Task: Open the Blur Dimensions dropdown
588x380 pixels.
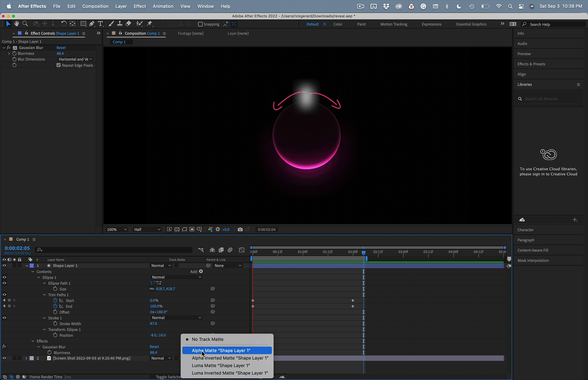Action: point(75,59)
